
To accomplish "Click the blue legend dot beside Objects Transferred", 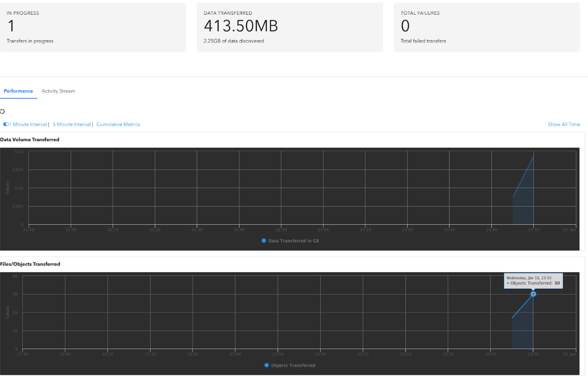I will [x=266, y=365].
